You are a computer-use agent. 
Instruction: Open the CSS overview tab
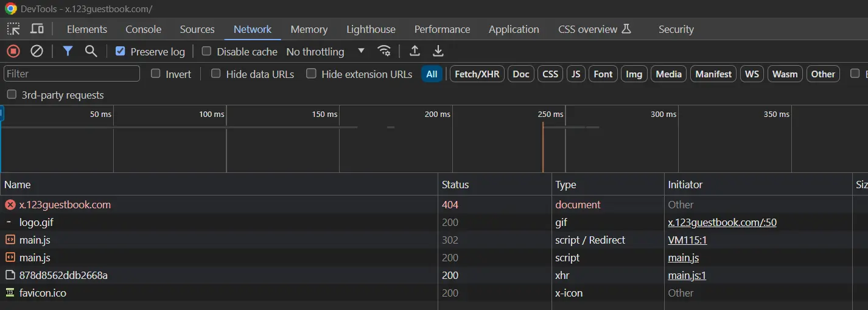pyautogui.click(x=595, y=29)
